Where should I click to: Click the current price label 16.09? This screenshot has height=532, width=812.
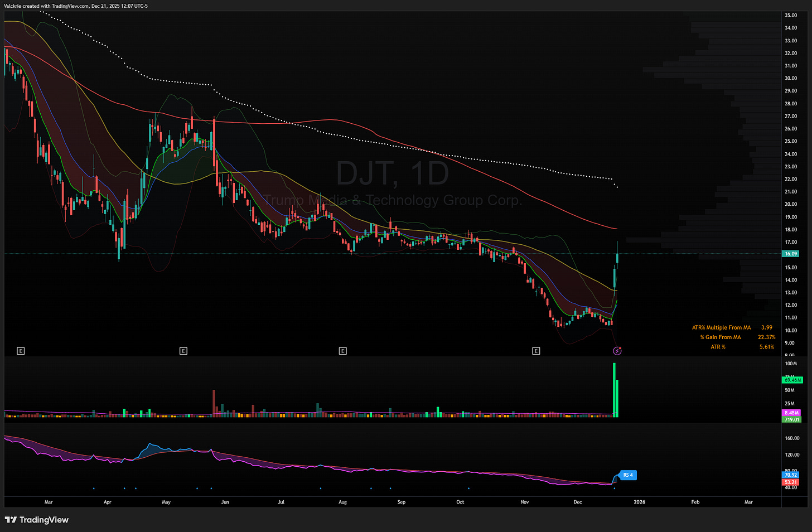point(791,254)
